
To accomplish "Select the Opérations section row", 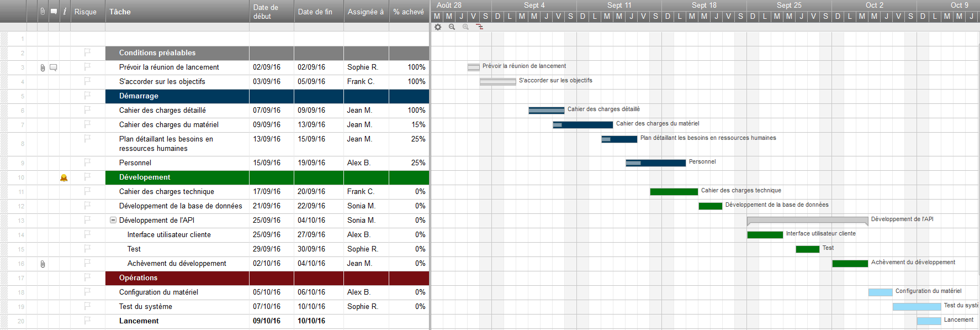I will coord(177,278).
